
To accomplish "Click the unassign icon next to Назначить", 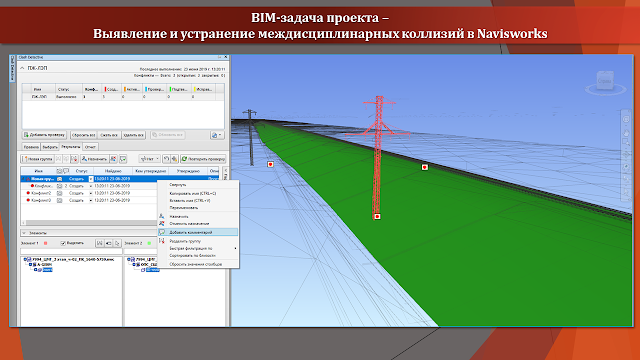I will point(113,159).
